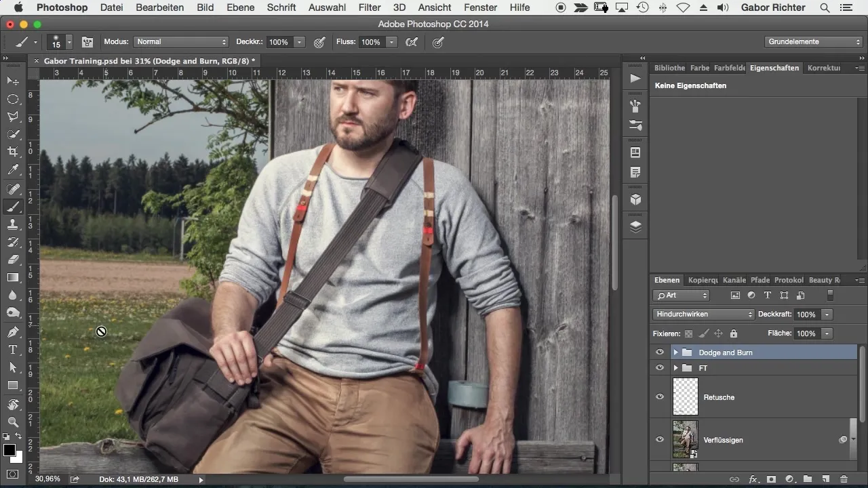Open the Apple menu
868x488 pixels.
(18, 7)
